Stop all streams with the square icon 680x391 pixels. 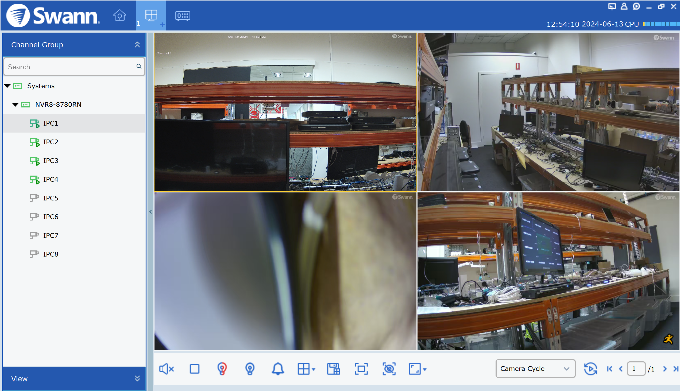(194, 369)
